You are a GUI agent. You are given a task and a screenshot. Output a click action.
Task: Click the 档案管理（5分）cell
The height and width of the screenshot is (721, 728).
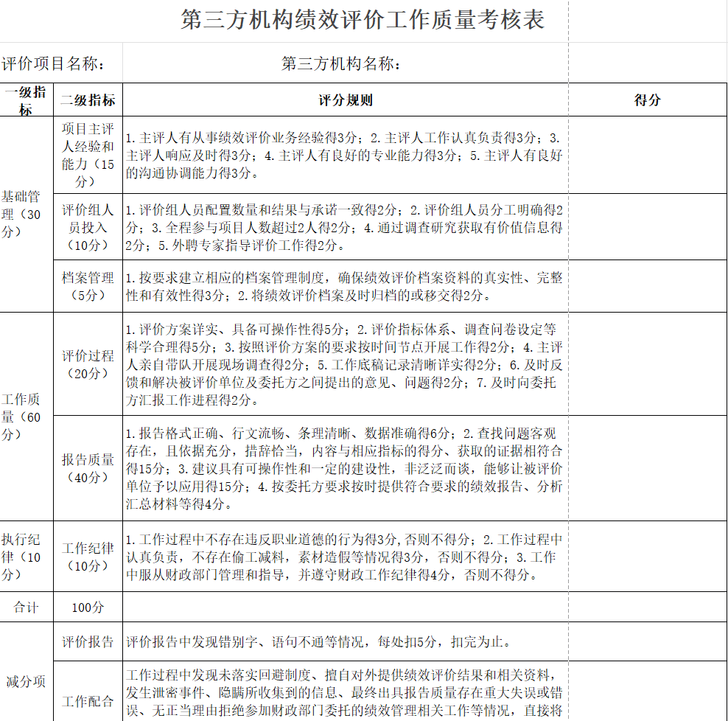pos(88,286)
